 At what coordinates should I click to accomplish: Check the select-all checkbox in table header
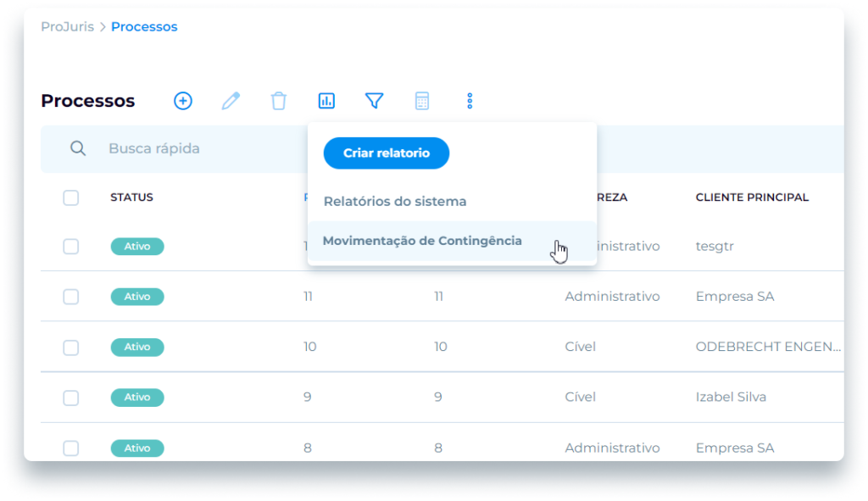point(71,198)
